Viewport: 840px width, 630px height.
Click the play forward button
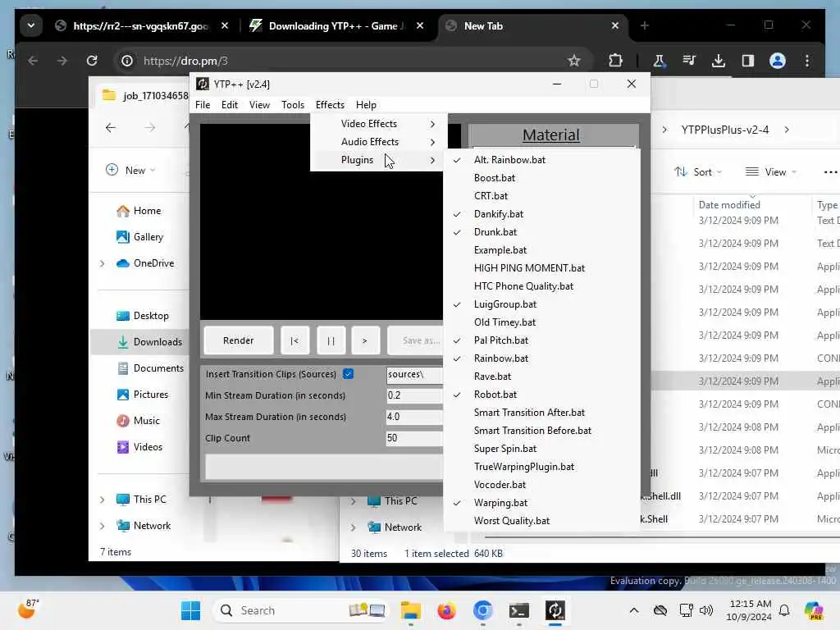pyautogui.click(x=365, y=340)
